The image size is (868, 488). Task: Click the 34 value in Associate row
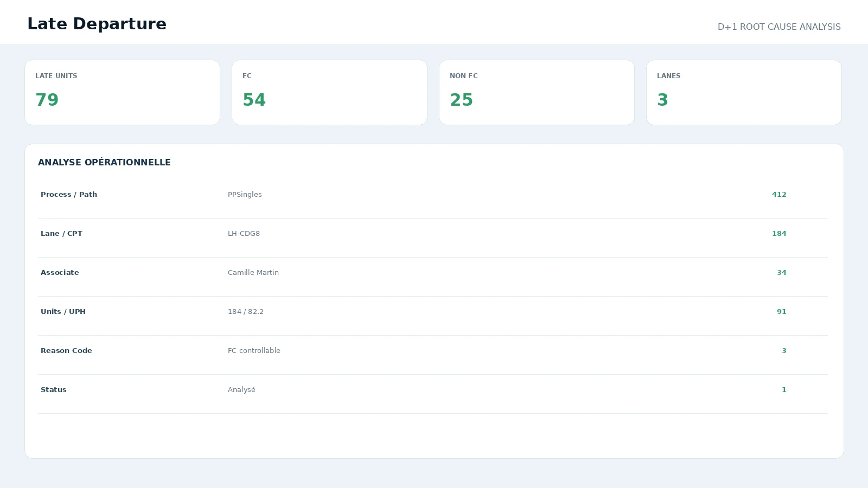(781, 273)
